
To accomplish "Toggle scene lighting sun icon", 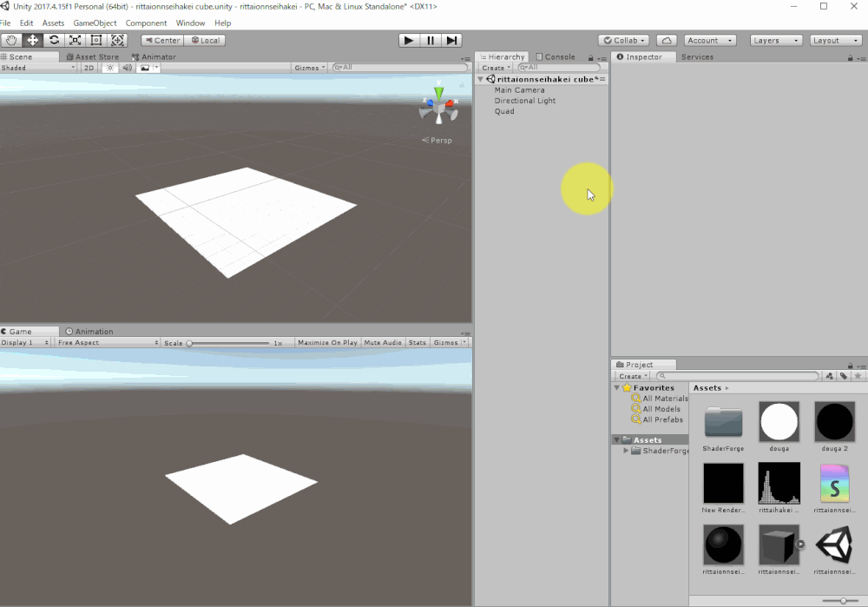I will click(x=110, y=68).
